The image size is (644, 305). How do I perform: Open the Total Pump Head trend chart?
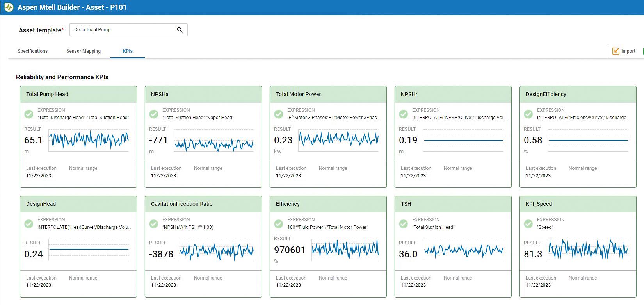point(89,139)
